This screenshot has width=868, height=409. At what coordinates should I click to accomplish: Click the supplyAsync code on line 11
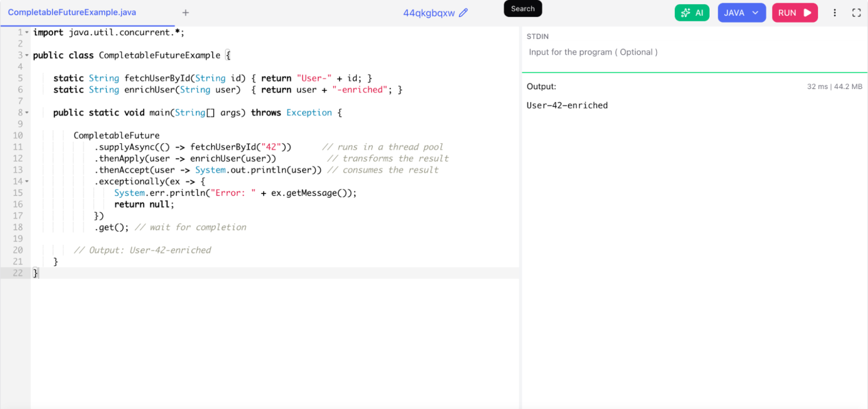coord(193,147)
